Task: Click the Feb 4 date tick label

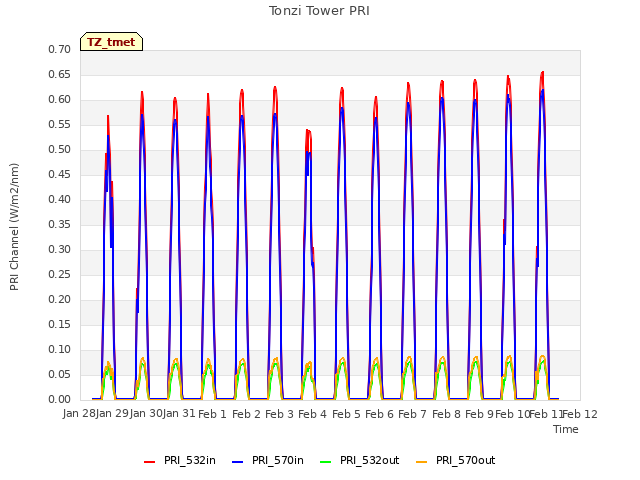Action: (313, 414)
